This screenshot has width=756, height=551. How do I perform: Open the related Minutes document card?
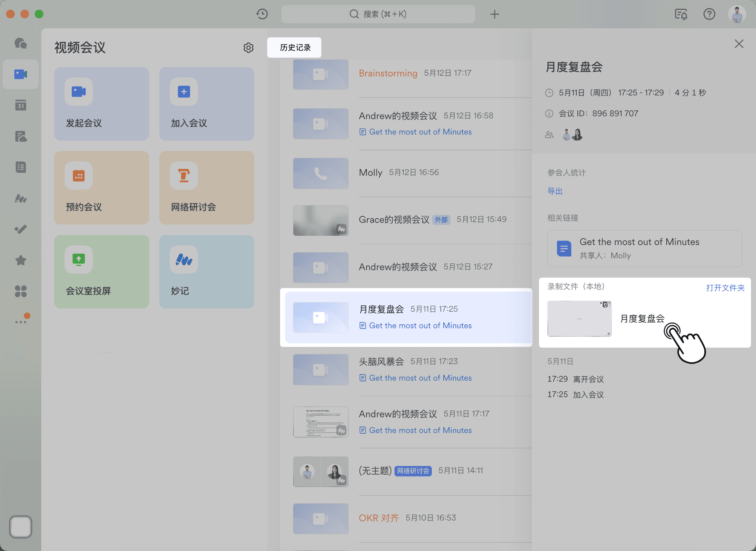(644, 248)
